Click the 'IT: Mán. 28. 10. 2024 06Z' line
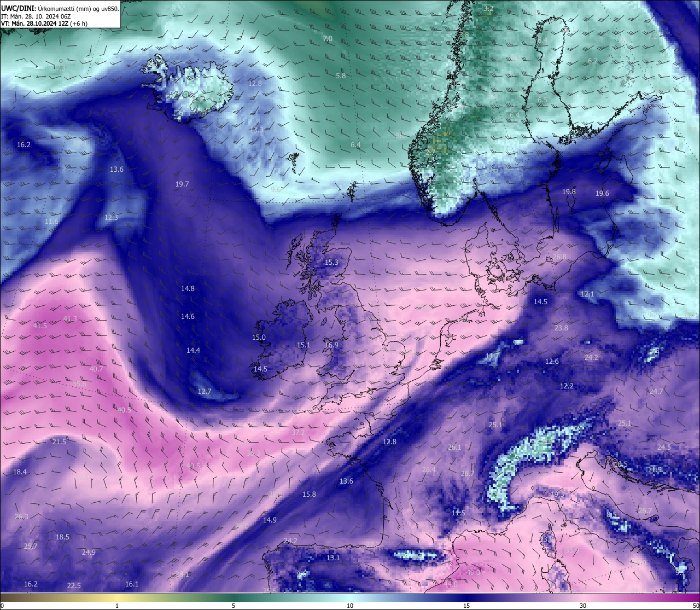Image resolution: width=700 pixels, height=610 pixels. click(34, 16)
